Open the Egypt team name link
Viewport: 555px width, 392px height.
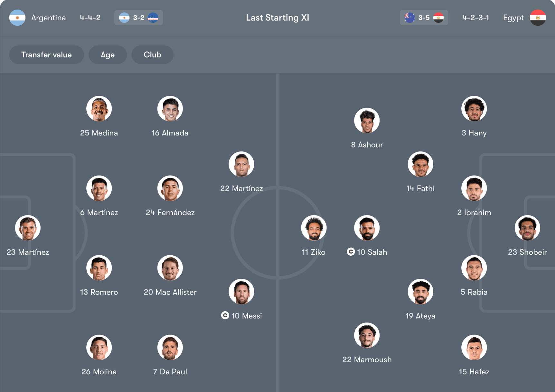(513, 18)
